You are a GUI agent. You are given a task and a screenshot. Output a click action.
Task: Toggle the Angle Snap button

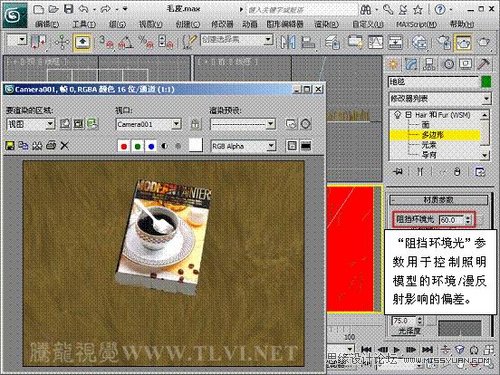[126, 42]
